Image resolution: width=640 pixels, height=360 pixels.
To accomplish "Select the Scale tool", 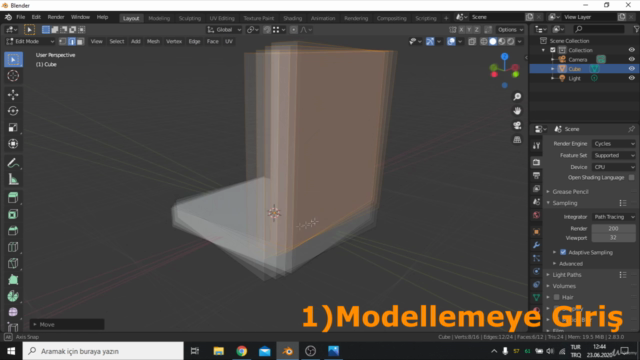I will [13, 127].
